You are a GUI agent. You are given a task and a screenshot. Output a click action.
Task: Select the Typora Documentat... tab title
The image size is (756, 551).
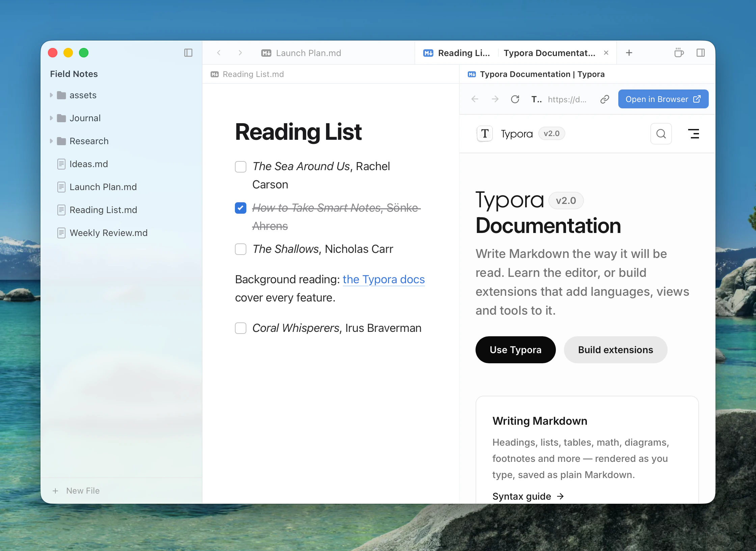[549, 53]
